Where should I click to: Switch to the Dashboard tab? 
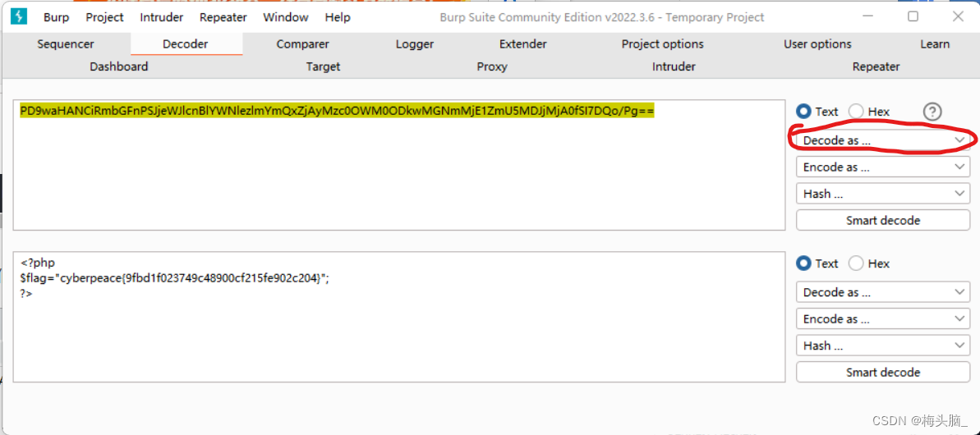click(119, 66)
